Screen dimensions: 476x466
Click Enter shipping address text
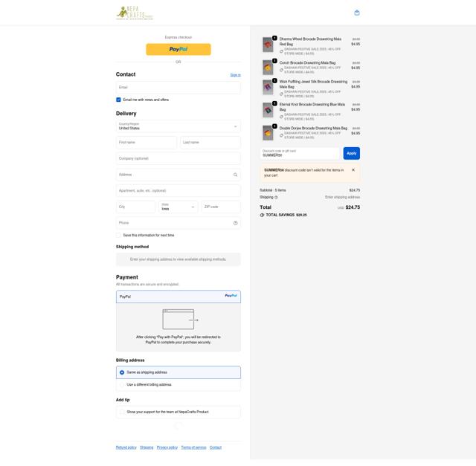click(x=342, y=197)
